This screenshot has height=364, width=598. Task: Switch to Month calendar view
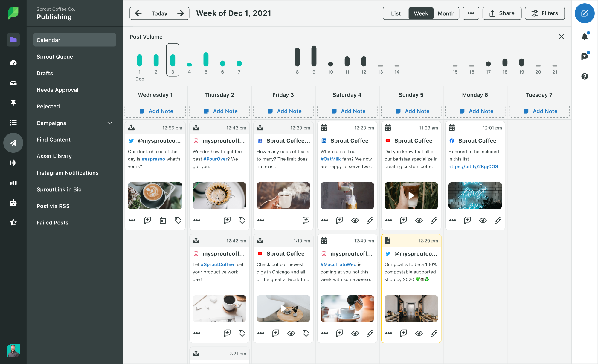[446, 13]
